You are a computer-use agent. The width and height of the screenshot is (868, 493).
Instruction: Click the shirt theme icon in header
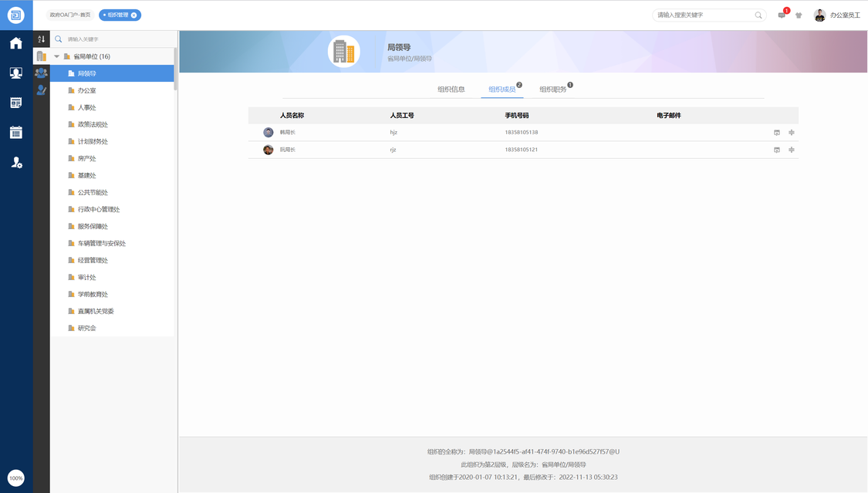pyautogui.click(x=799, y=15)
